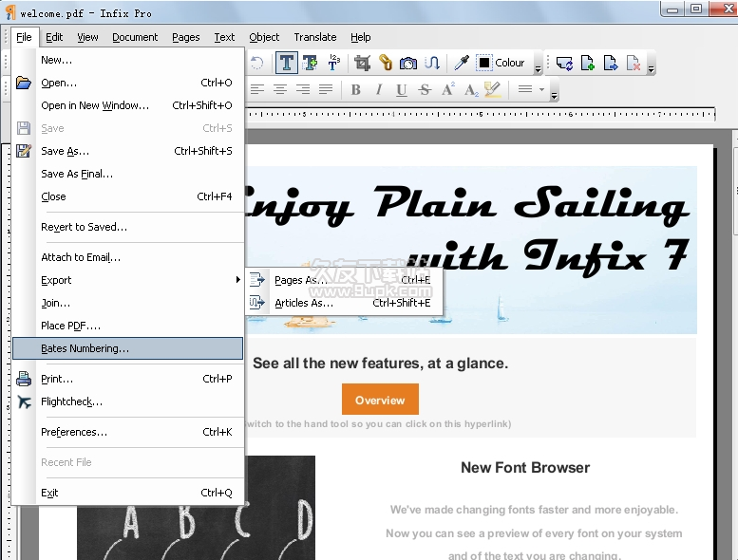Viewport: 738px width, 560px height.
Task: Expand formatting toolbar overflow arrow
Action: [554, 96]
